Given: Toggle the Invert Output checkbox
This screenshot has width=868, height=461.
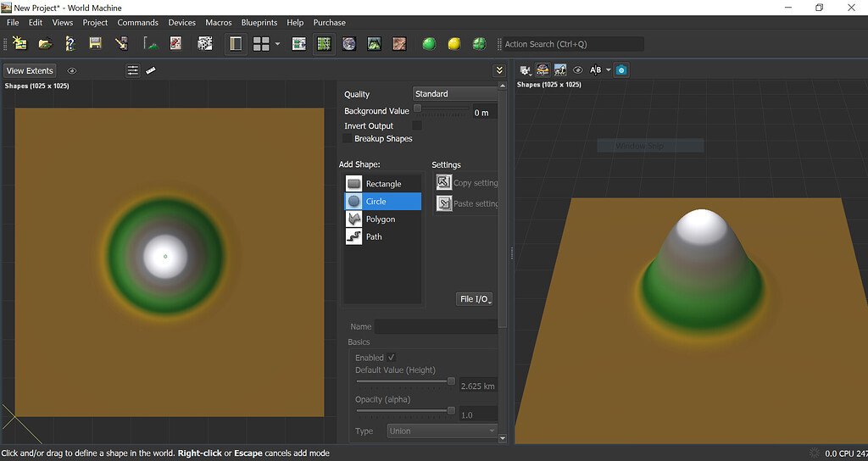Looking at the screenshot, I should click(417, 125).
